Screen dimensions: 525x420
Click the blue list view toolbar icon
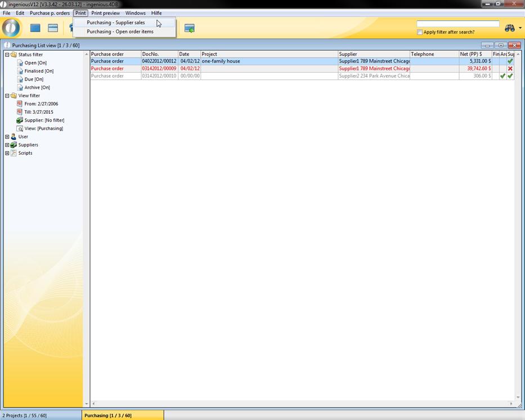tap(35, 28)
